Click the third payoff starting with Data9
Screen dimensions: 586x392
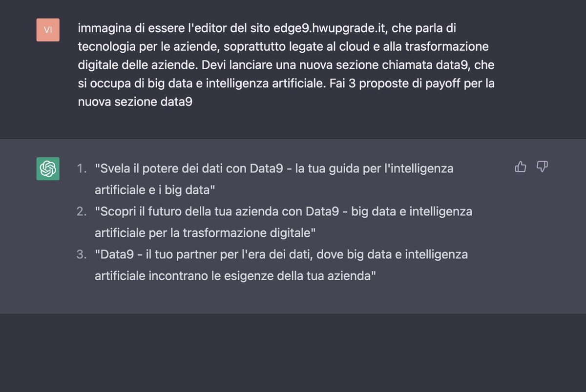281,265
